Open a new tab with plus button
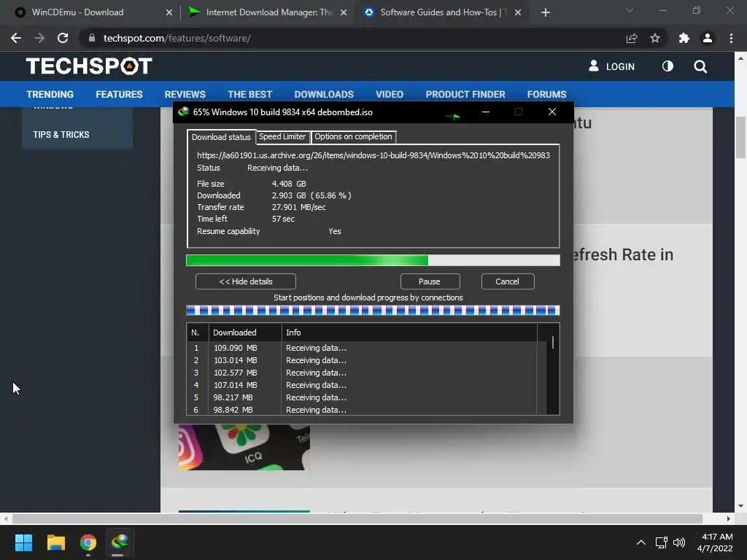 pyautogui.click(x=546, y=12)
